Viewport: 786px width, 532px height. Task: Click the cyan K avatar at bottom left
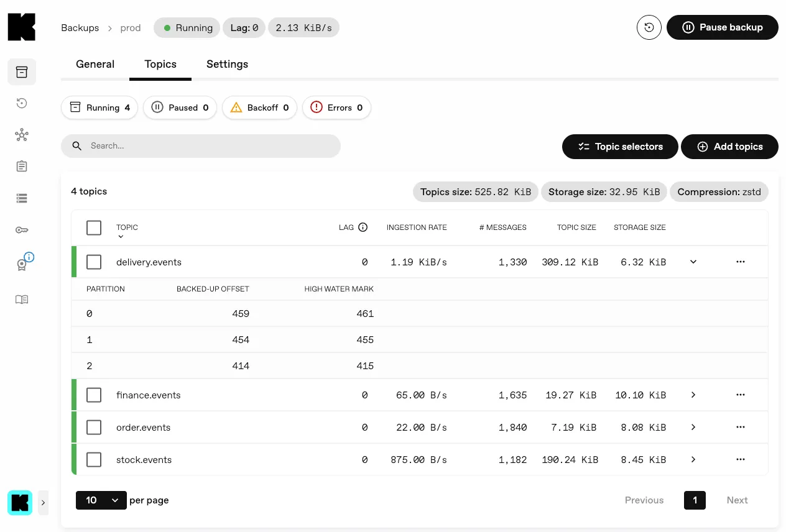point(20,503)
